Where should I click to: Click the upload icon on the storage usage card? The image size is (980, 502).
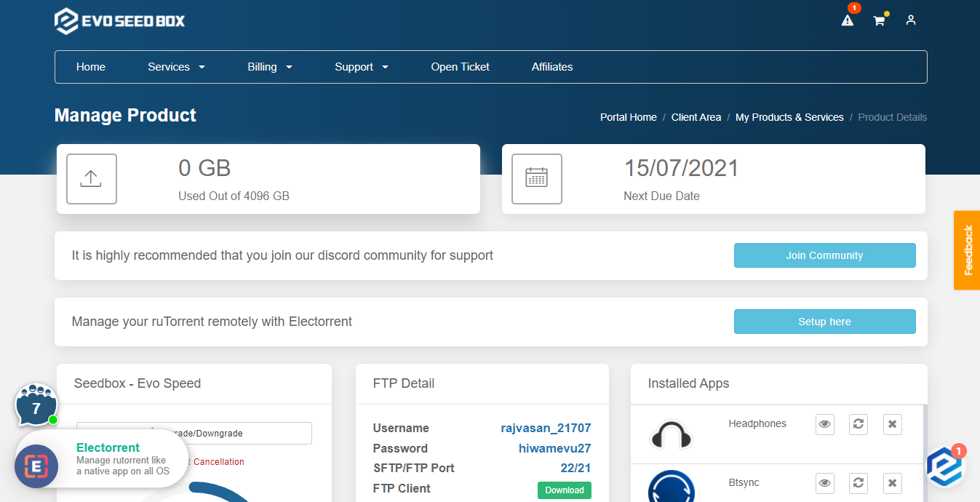tap(91, 178)
